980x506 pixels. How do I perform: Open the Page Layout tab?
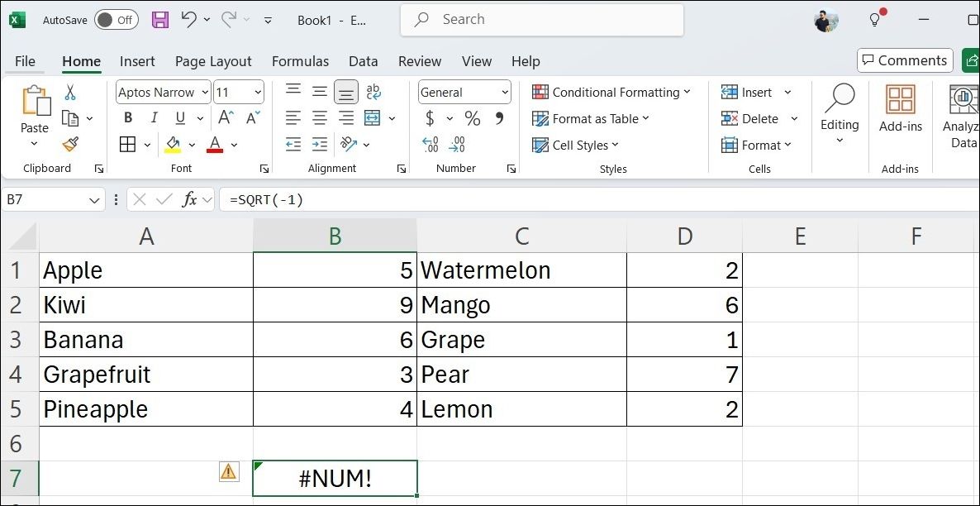[213, 61]
